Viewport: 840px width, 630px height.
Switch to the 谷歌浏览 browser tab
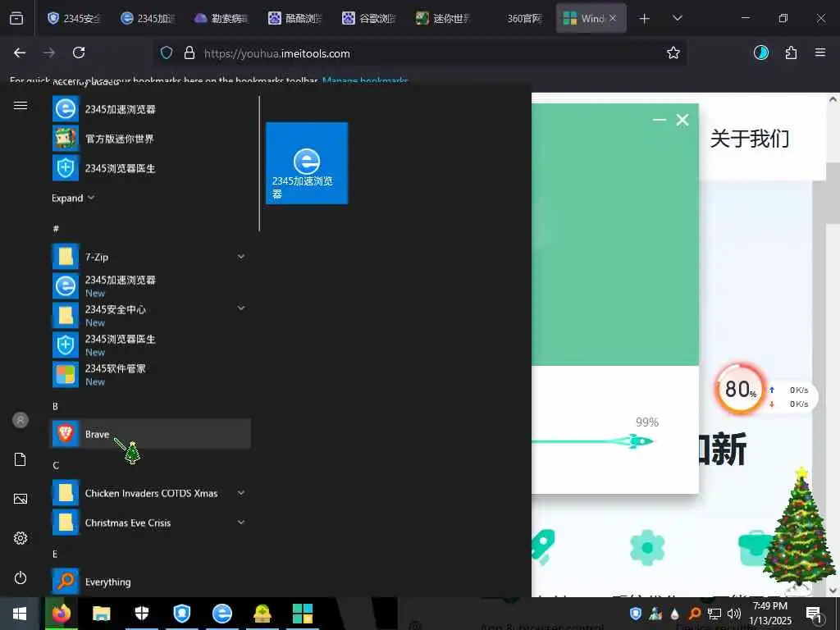tap(370, 18)
